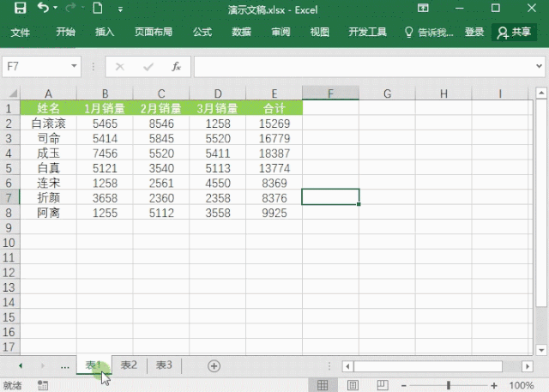549x392 pixels.
Task: Click next sheet navigation arrow
Action: point(43,365)
